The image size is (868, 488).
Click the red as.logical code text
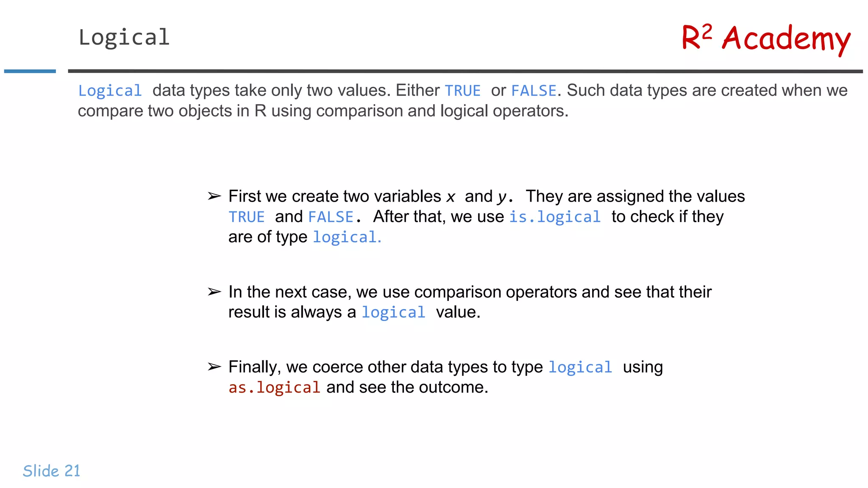click(x=274, y=387)
